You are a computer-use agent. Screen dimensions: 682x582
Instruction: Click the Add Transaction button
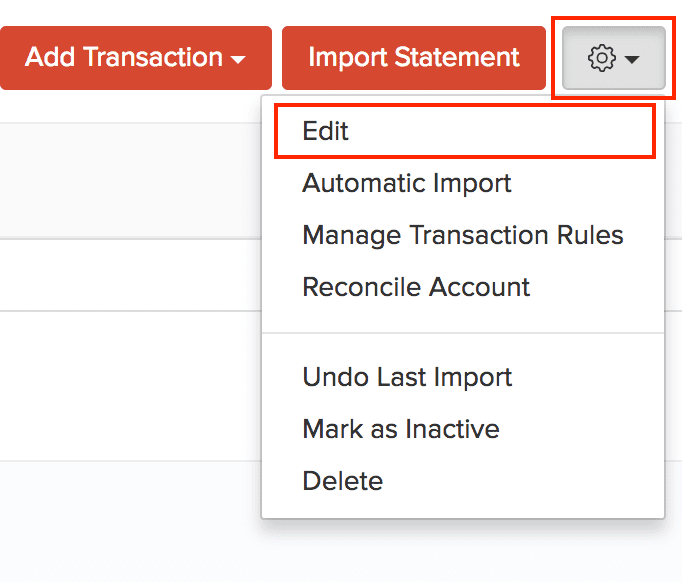(124, 58)
